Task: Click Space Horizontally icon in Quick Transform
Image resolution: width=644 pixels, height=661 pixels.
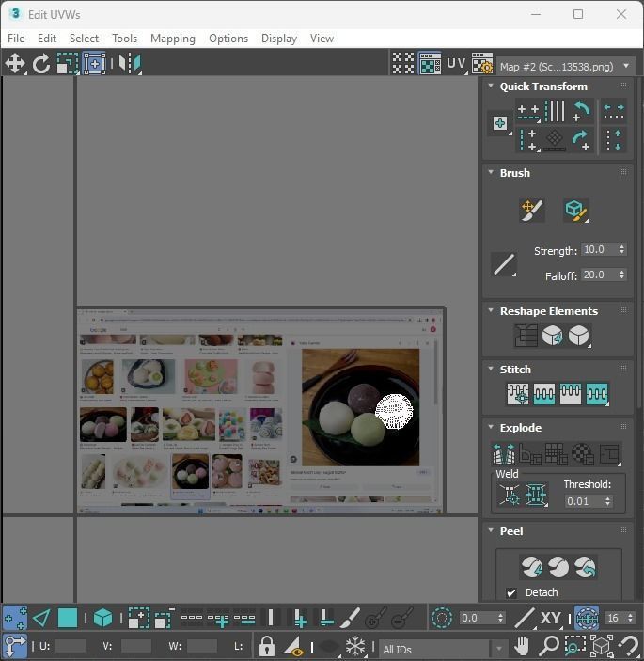Action: (614, 112)
